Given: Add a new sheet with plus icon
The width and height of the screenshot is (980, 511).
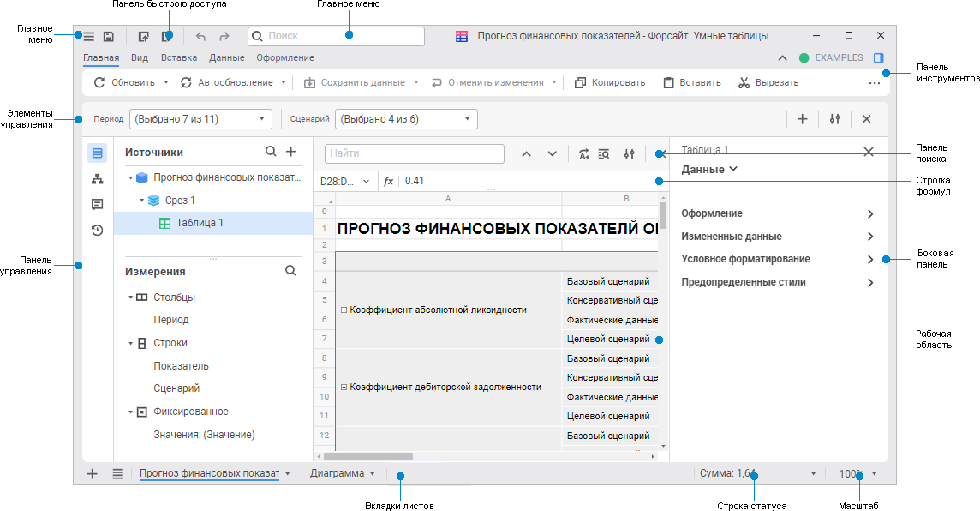Looking at the screenshot, I should pyautogui.click(x=92, y=474).
